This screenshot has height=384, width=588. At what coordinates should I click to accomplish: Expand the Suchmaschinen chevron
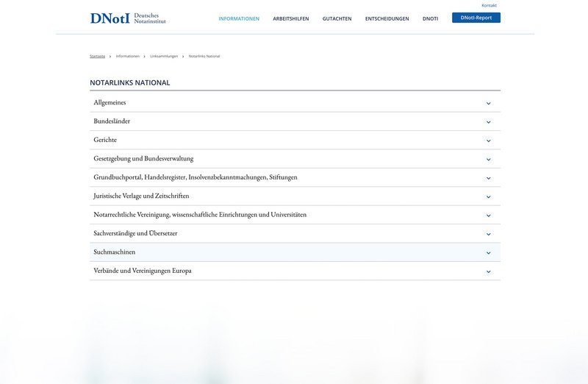click(488, 253)
